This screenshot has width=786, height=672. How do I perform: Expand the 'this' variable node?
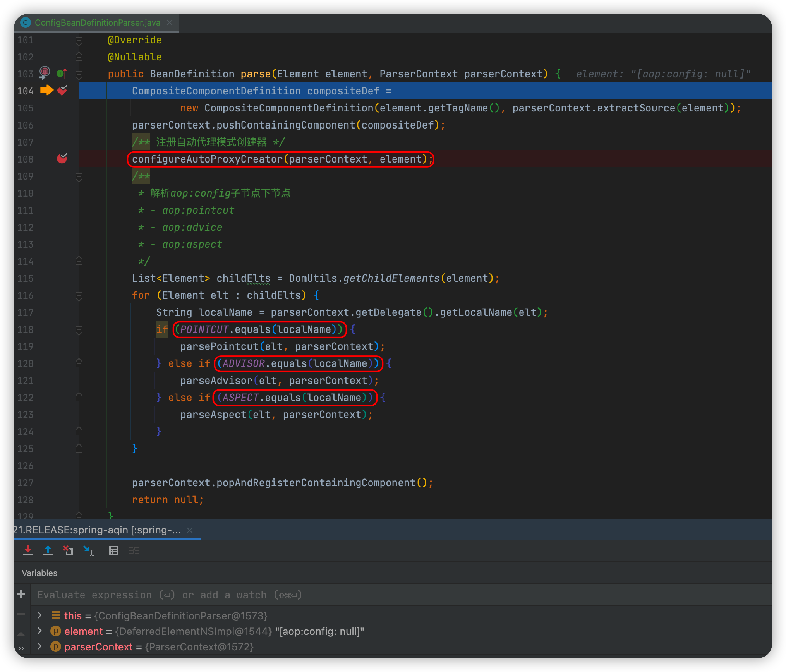[39, 615]
